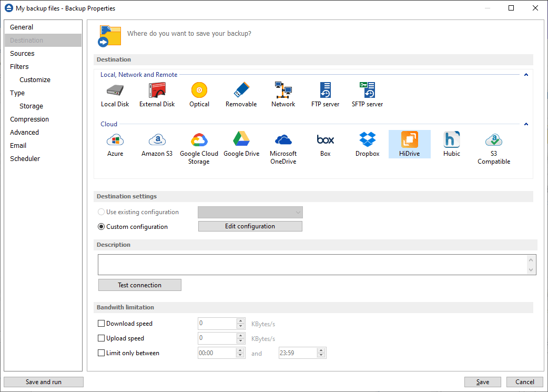
Task: Decrease Upload speed value spinner
Action: pos(240,341)
